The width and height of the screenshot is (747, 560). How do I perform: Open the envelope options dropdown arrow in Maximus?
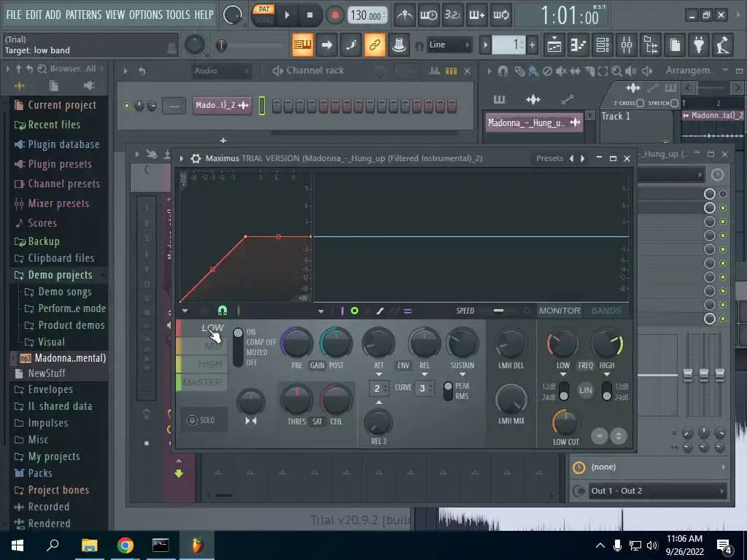coord(185,311)
